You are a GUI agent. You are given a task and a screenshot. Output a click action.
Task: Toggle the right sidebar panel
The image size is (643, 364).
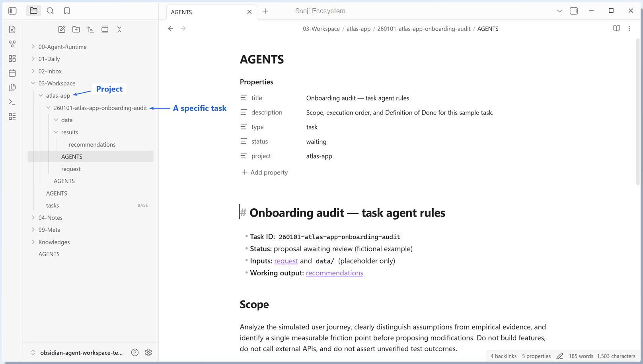point(574,11)
